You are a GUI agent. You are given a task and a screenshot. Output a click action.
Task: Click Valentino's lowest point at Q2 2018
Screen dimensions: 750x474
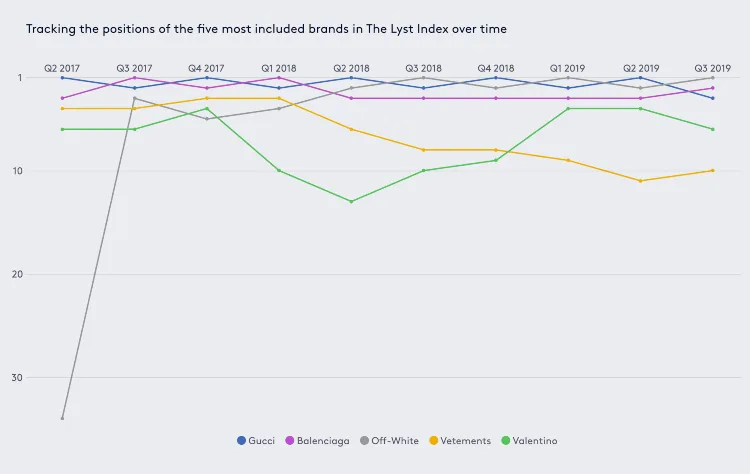[x=352, y=201]
